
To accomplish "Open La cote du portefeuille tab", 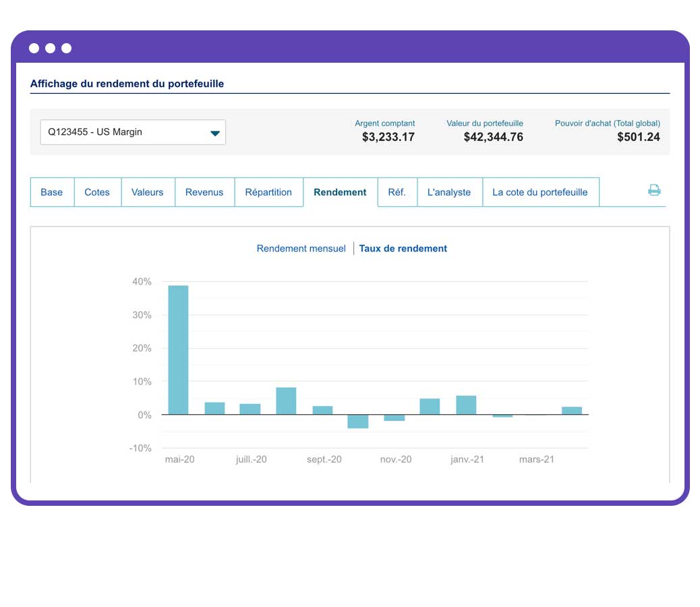I will point(540,192).
